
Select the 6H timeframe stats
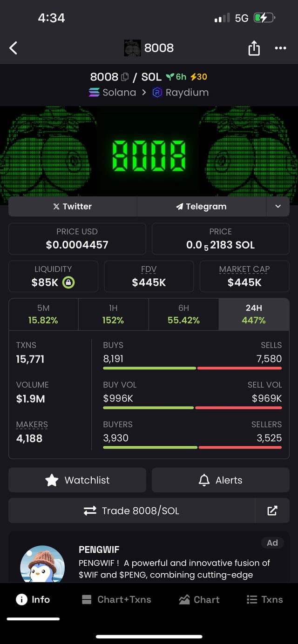tap(183, 314)
